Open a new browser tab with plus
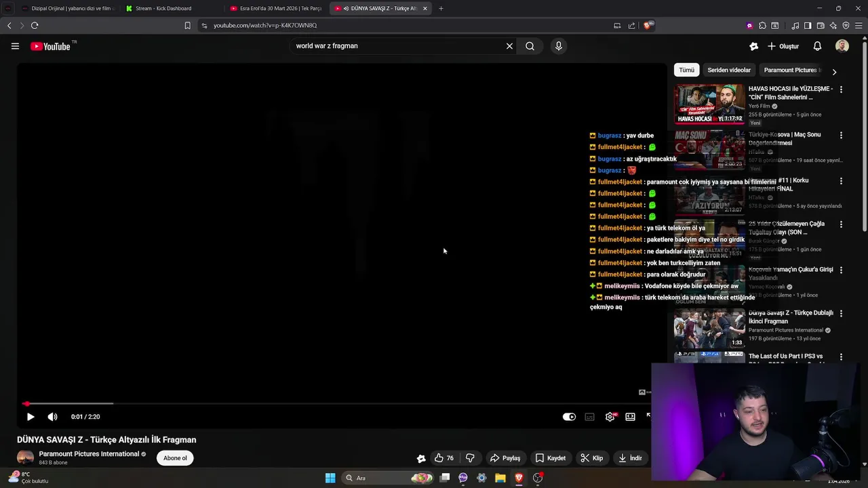This screenshot has width=868, height=488. click(x=441, y=8)
